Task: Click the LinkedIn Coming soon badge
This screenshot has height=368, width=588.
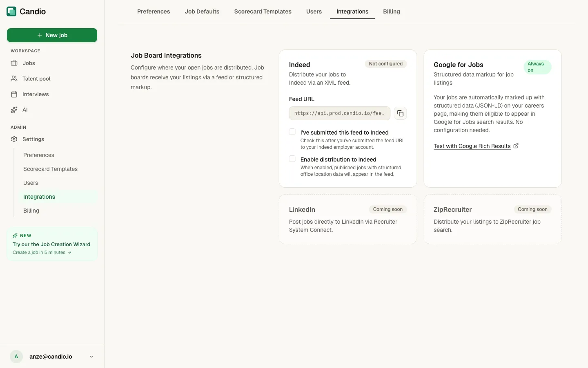Action: tap(388, 209)
